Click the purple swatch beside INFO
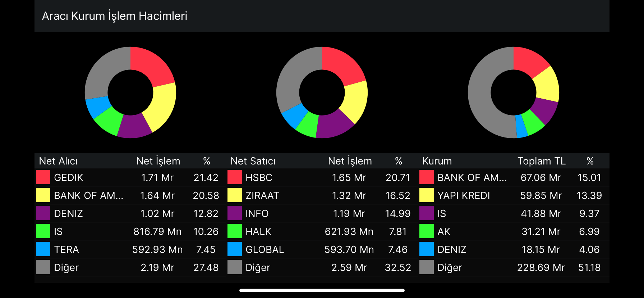644x298 pixels. pyautogui.click(x=234, y=213)
